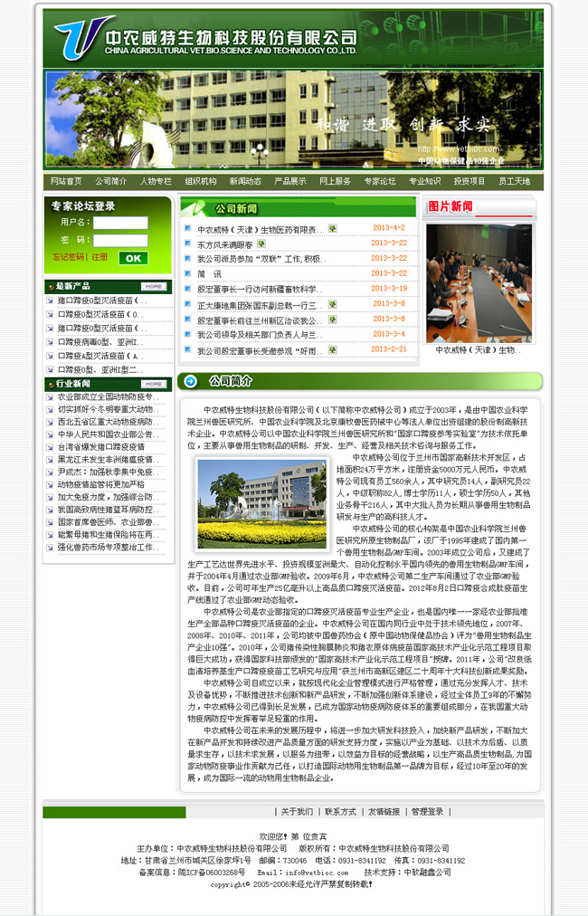This screenshot has width=588, height=916.
Task: Open industry news 西北五省区重大动物疫病防
Action: (x=108, y=422)
